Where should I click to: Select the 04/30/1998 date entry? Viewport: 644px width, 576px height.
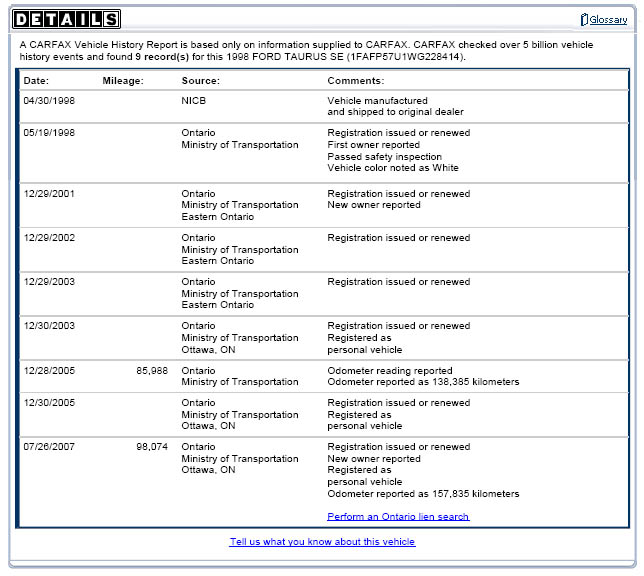pyautogui.click(x=49, y=101)
